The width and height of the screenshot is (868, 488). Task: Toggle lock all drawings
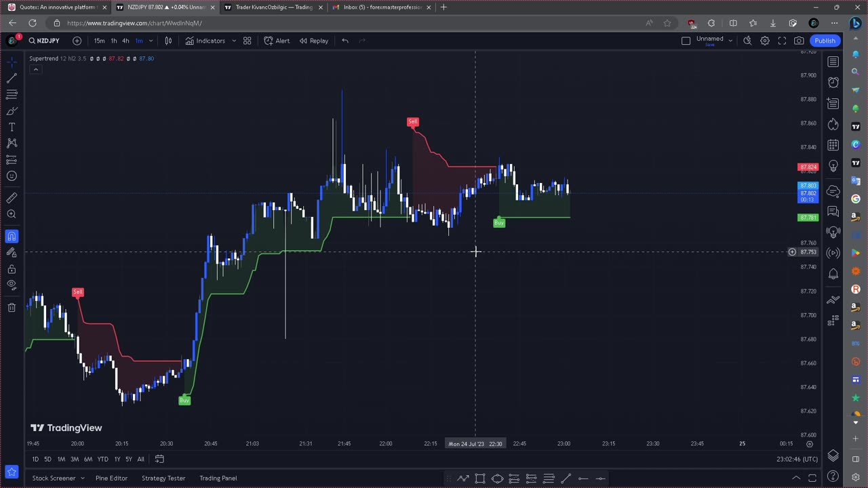pos(12,269)
